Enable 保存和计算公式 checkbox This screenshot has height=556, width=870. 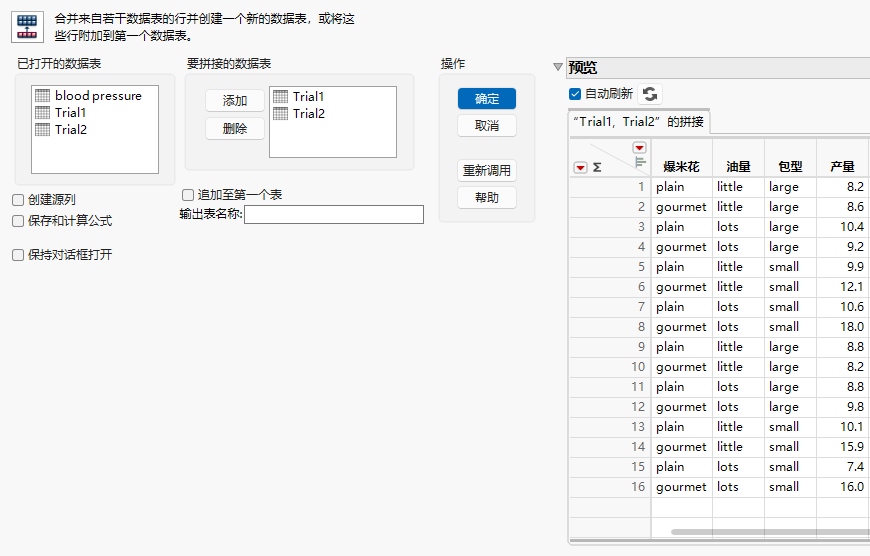click(18, 221)
